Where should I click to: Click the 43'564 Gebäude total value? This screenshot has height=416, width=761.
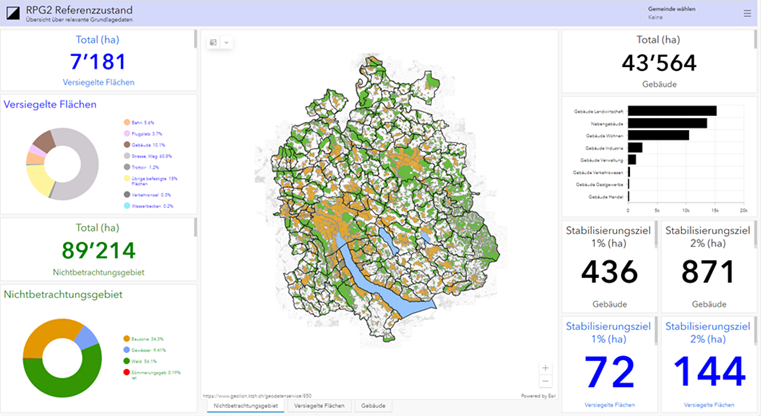point(659,63)
